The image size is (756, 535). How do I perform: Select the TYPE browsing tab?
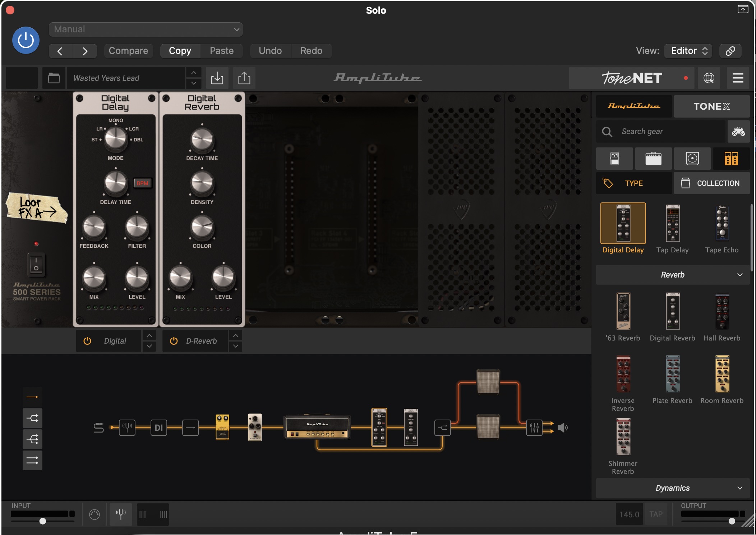(634, 183)
